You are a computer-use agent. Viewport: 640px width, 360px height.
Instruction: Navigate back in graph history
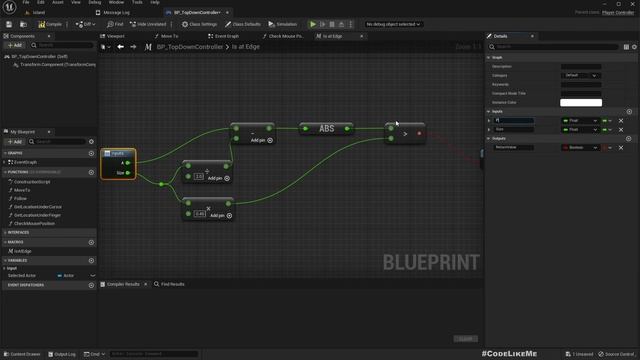click(120, 47)
